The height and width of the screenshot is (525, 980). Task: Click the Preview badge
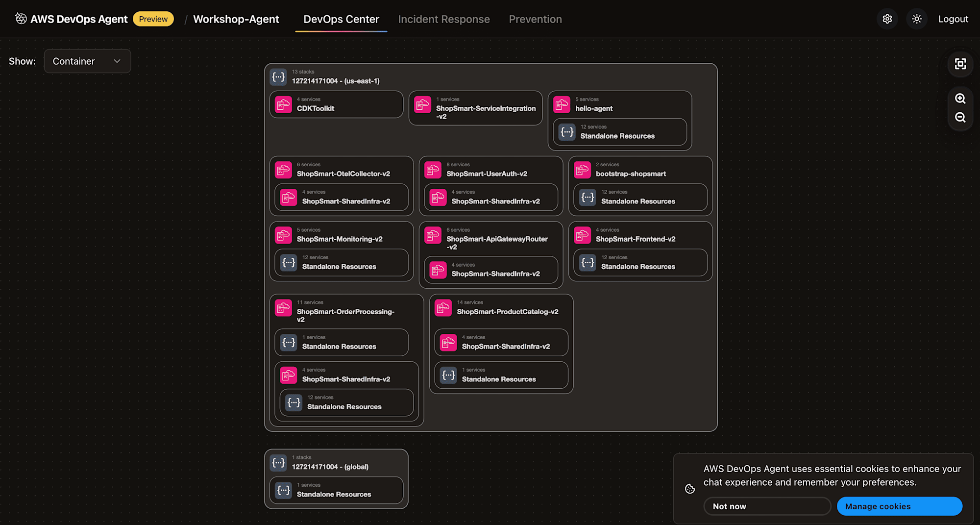(153, 19)
